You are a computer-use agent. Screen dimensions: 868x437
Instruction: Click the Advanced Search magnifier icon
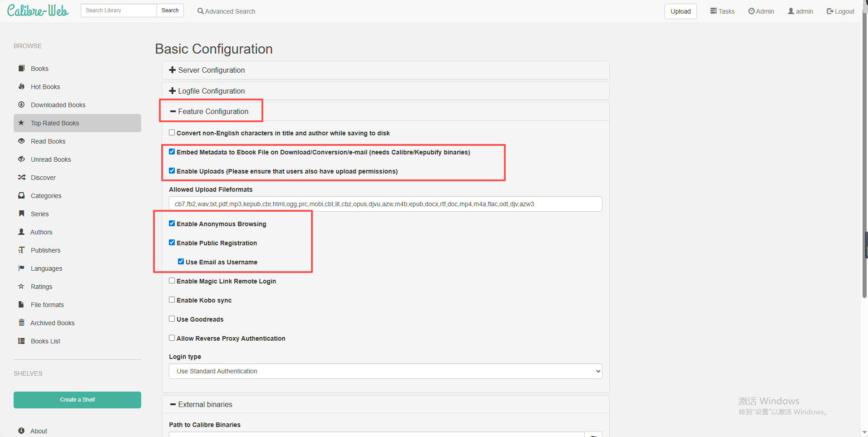point(200,11)
